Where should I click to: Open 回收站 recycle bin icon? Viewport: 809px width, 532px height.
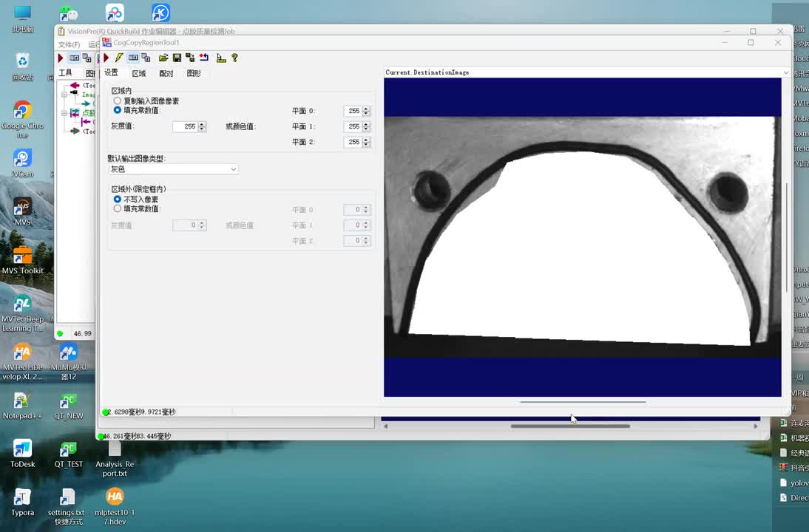[x=22, y=67]
